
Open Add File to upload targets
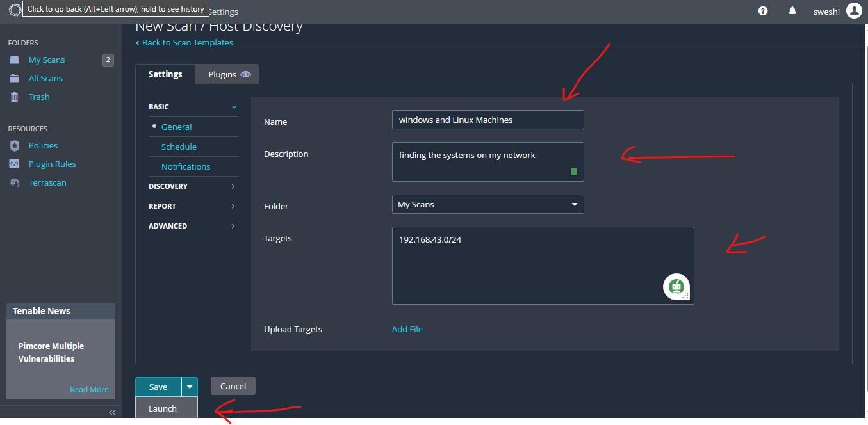[407, 329]
